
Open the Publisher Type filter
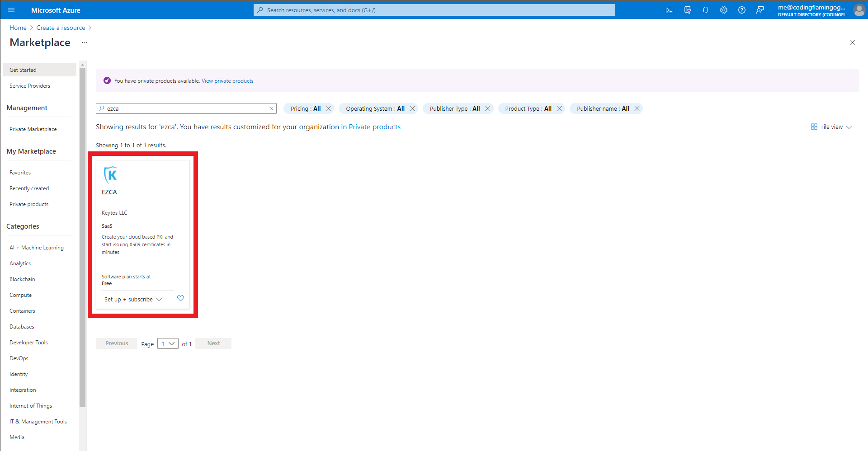(455, 108)
